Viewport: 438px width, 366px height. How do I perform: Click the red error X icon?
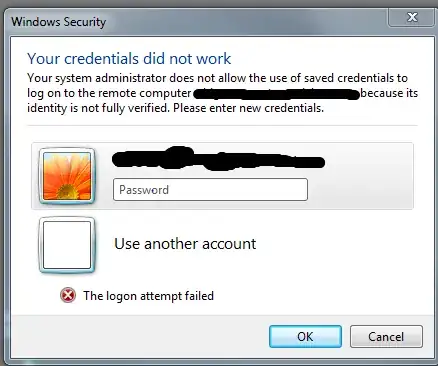[x=68, y=295]
